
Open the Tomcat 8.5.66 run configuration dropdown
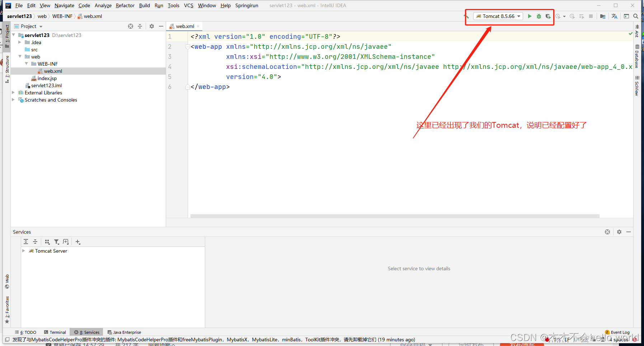pyautogui.click(x=498, y=16)
